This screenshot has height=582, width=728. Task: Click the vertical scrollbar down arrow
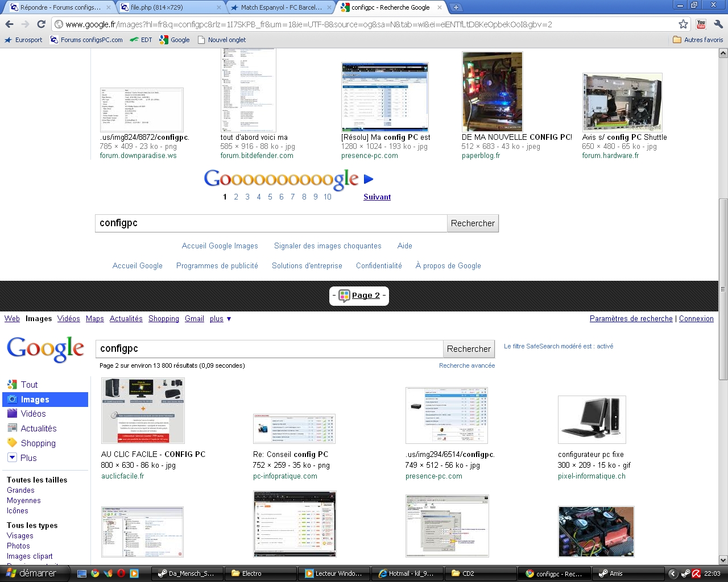point(723,560)
